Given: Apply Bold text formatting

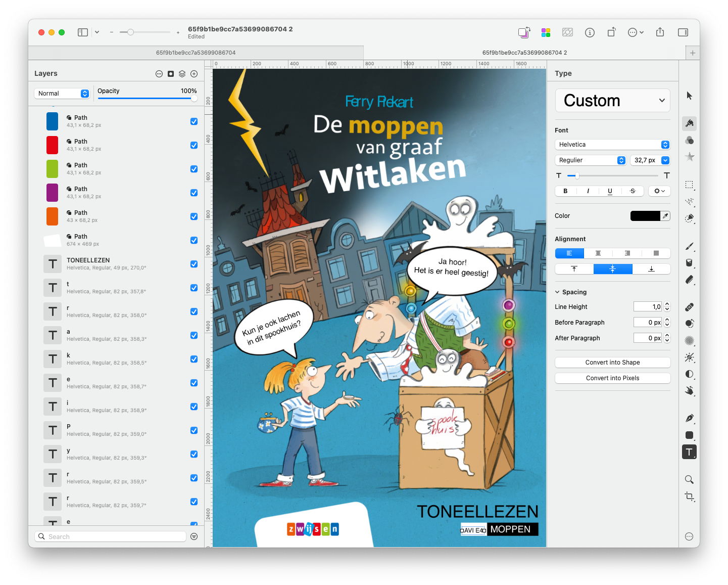Looking at the screenshot, I should (x=566, y=191).
